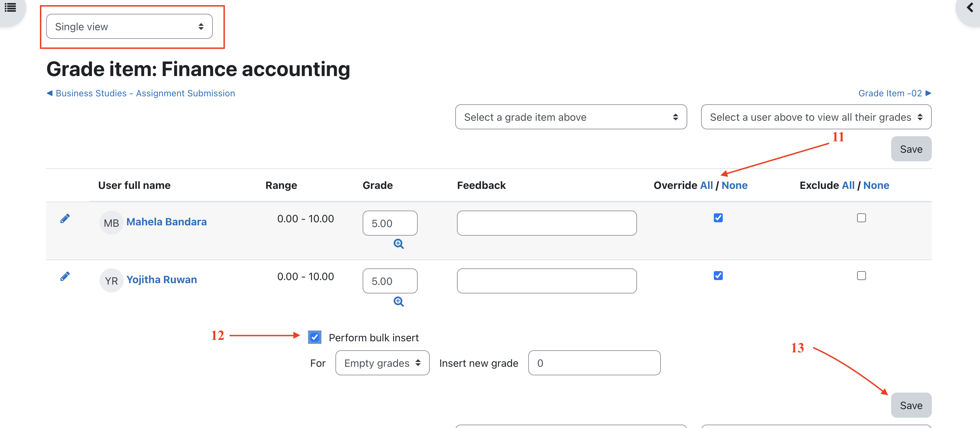
Task: Expand the Empty grades dropdown
Action: point(382,363)
